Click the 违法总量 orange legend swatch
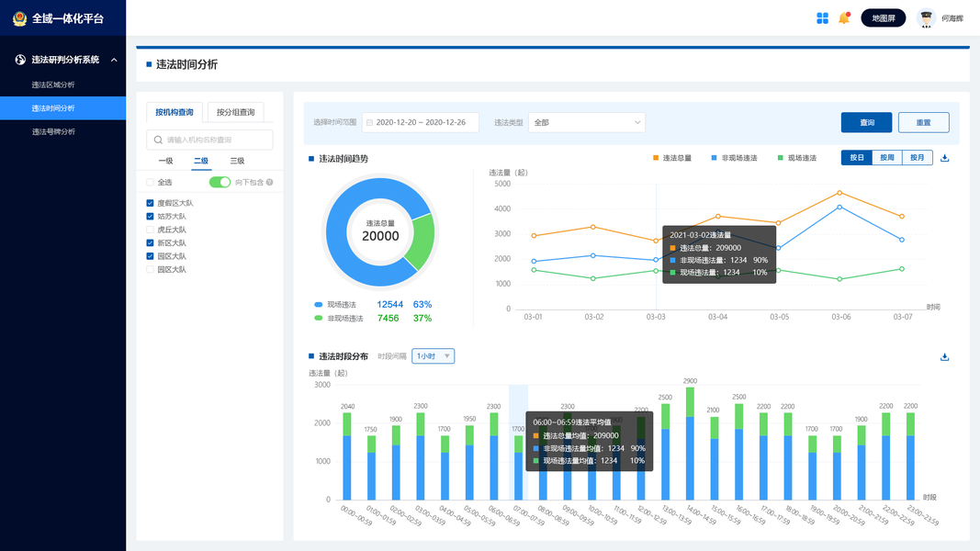The height and width of the screenshot is (551, 980). pos(656,158)
